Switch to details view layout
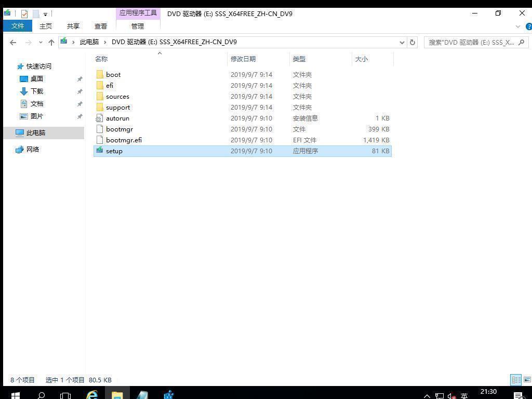The width and height of the screenshot is (532, 399). (516, 380)
